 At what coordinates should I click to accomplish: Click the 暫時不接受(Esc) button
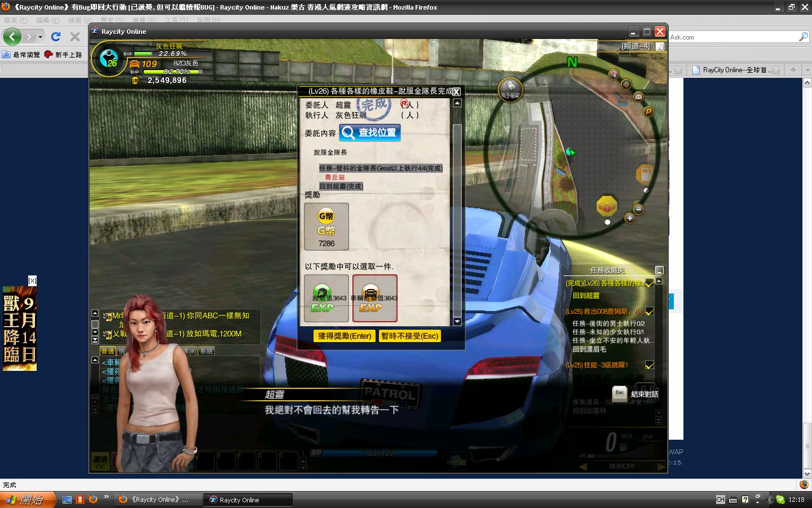(409, 336)
